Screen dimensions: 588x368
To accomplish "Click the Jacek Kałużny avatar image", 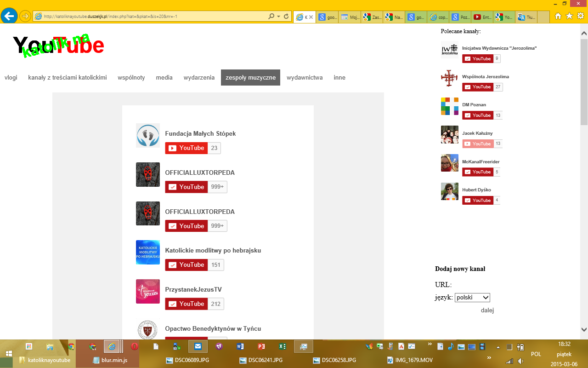I will tap(450, 134).
